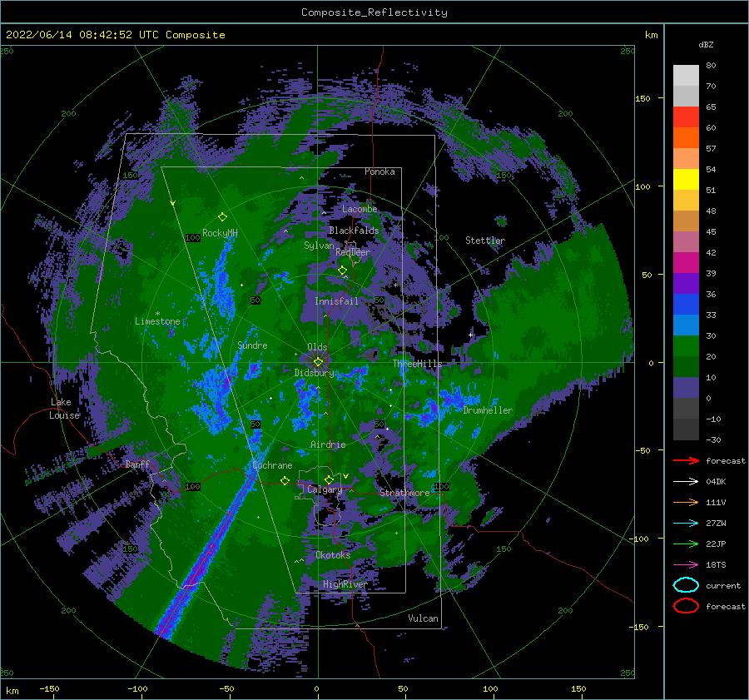The height and width of the screenshot is (700, 749).
Task: Select the royal blue 36 dBZ swatch
Action: 686,304
